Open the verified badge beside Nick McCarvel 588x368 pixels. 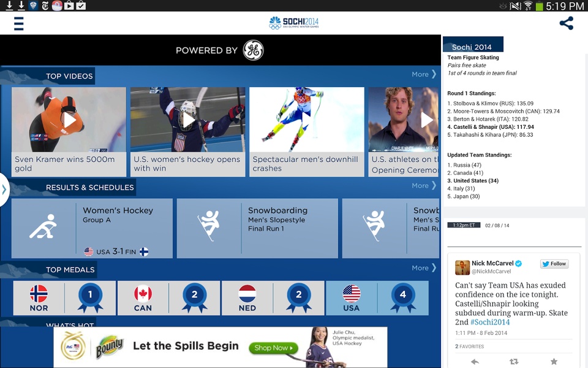coord(519,264)
